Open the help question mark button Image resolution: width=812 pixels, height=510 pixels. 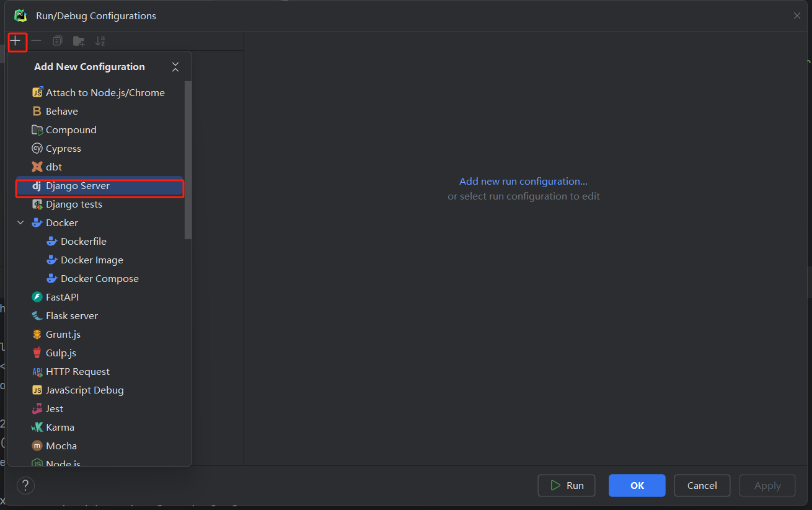25,485
